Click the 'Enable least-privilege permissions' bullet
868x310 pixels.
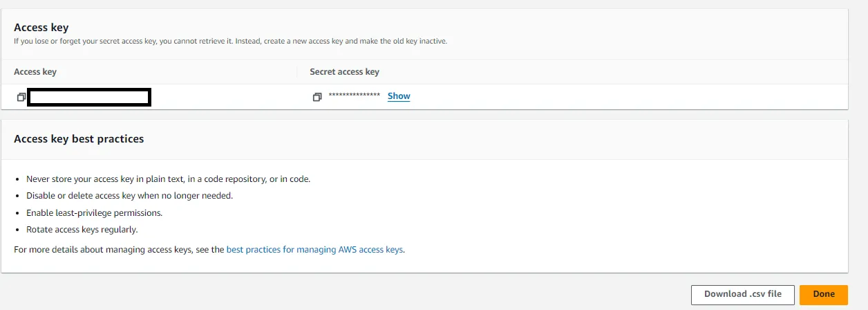(x=94, y=213)
